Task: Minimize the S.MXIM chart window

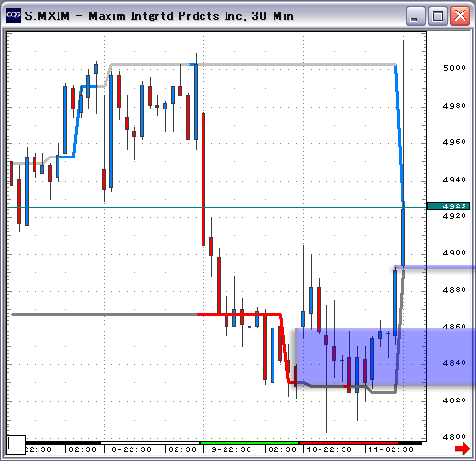Action: point(416,15)
